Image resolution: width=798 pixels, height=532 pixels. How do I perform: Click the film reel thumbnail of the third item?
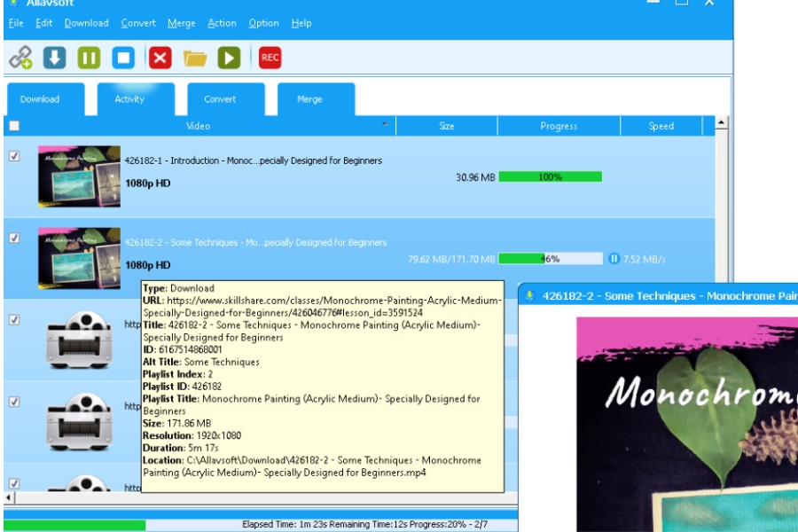[x=80, y=340]
